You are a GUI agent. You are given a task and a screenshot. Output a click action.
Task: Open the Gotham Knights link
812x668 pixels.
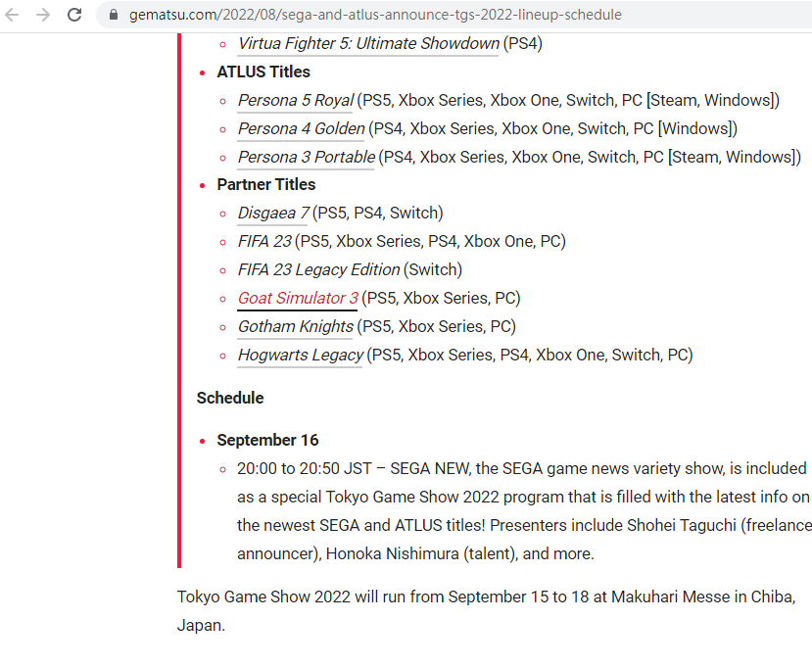pos(295,326)
